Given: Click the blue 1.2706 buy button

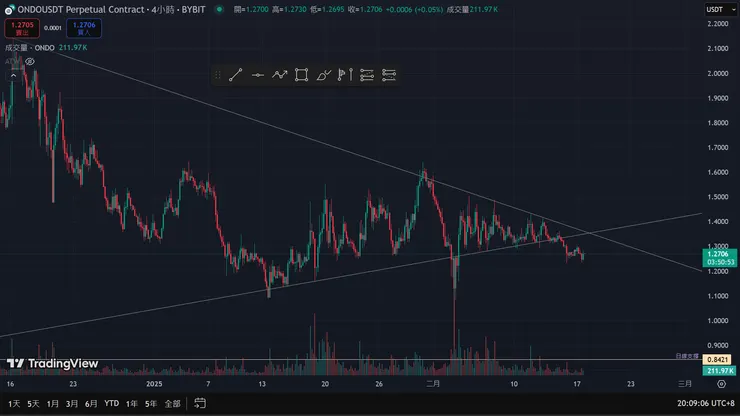Looking at the screenshot, I should (84, 28).
